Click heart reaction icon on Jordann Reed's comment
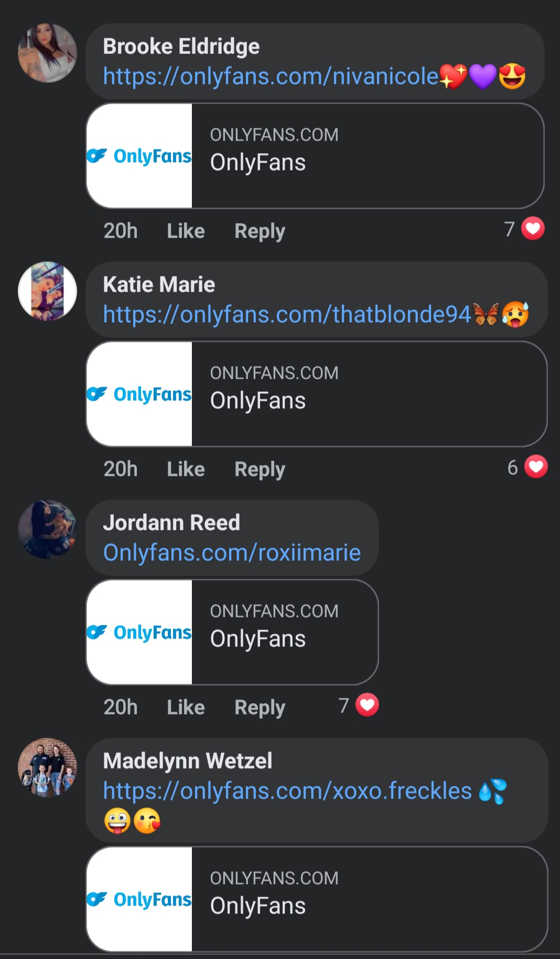Screen dimensions: 560x959 coord(367,705)
